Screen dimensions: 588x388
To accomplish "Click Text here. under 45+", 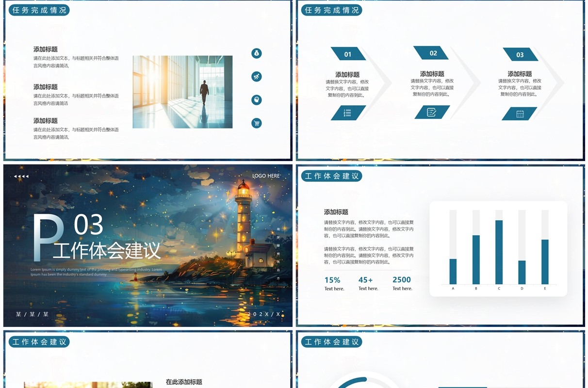I will [x=368, y=289].
